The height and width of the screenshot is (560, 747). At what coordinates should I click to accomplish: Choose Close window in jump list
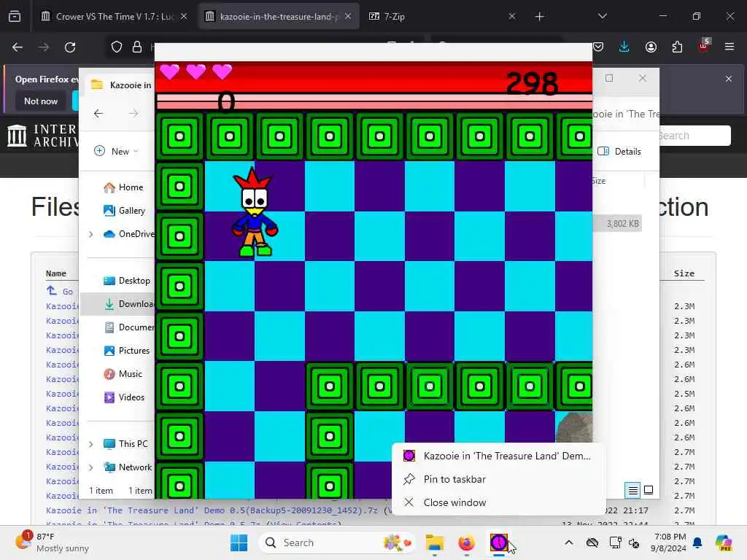pos(498,502)
